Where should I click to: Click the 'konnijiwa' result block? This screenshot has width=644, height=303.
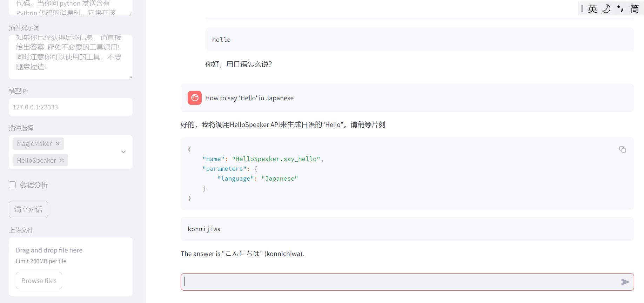click(x=407, y=229)
